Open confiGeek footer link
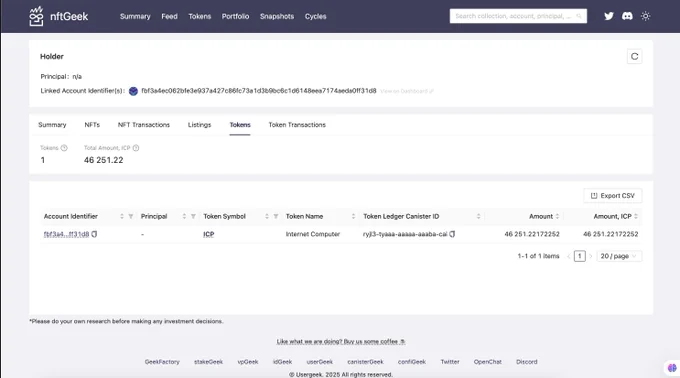Image resolution: width=680 pixels, height=378 pixels. pyautogui.click(x=412, y=362)
